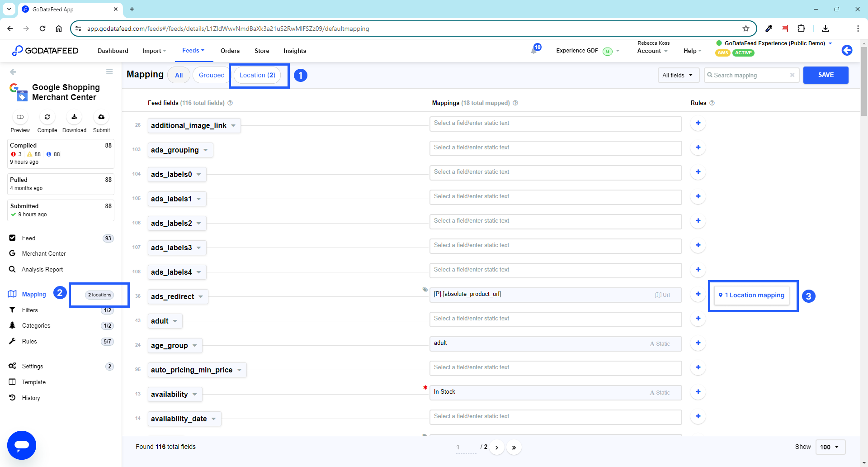Open Rules in the sidebar

point(29,342)
